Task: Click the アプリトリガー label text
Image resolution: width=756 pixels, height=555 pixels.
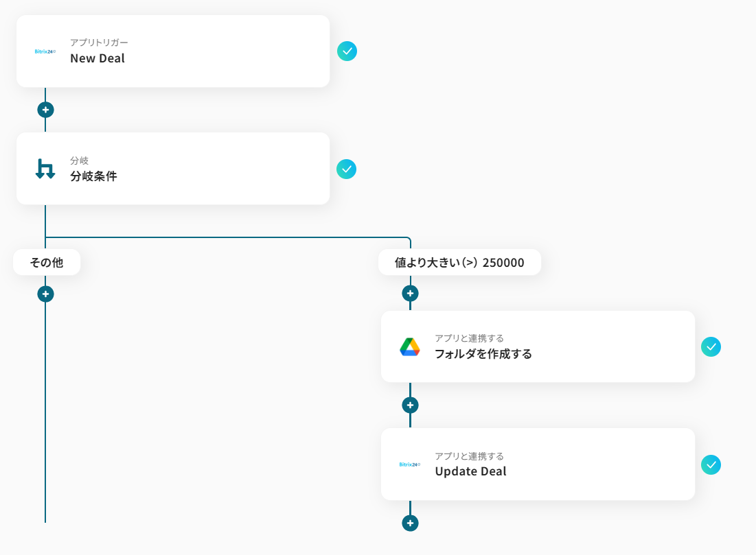Action: coord(99,43)
